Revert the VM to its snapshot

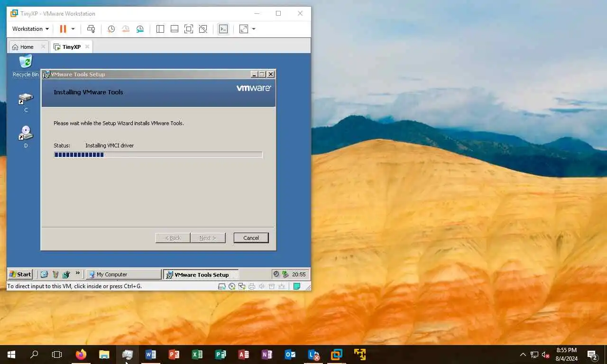pos(125,29)
